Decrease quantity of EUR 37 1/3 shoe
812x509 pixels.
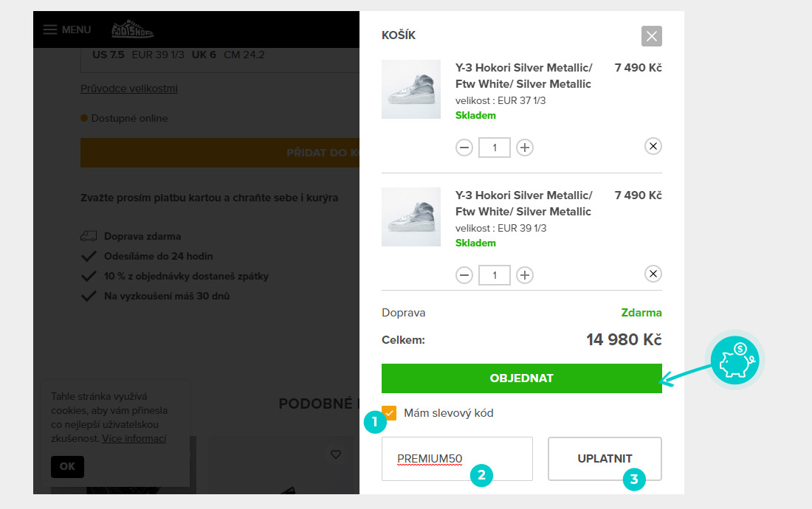pos(464,148)
